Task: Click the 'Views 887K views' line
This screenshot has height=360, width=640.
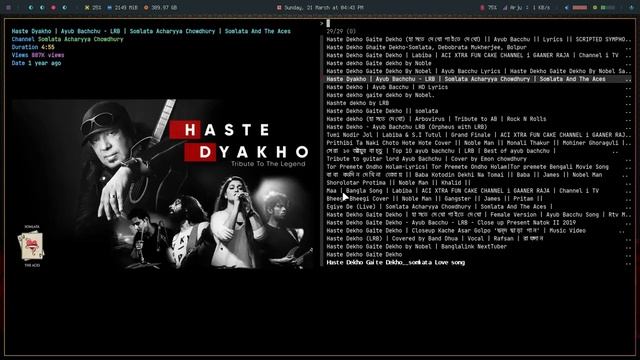Action: [x=38, y=55]
